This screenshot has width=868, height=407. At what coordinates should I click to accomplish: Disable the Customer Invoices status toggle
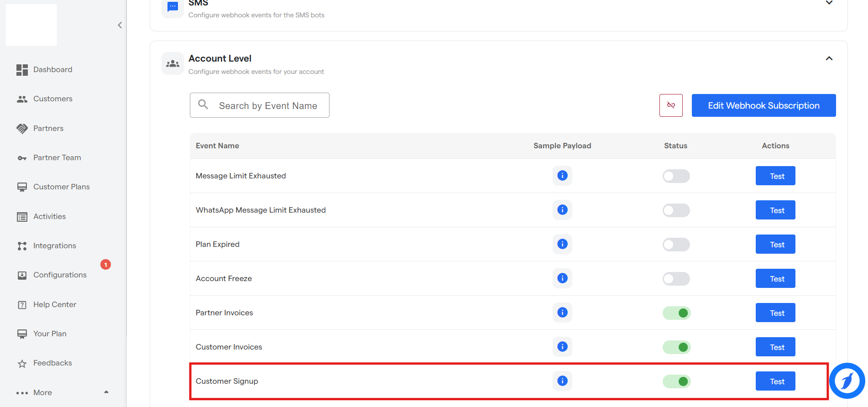[x=676, y=347]
